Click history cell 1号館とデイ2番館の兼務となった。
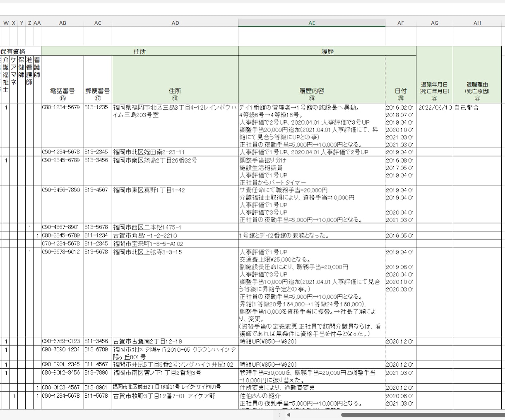This screenshot has width=505, height=420. 312,235
